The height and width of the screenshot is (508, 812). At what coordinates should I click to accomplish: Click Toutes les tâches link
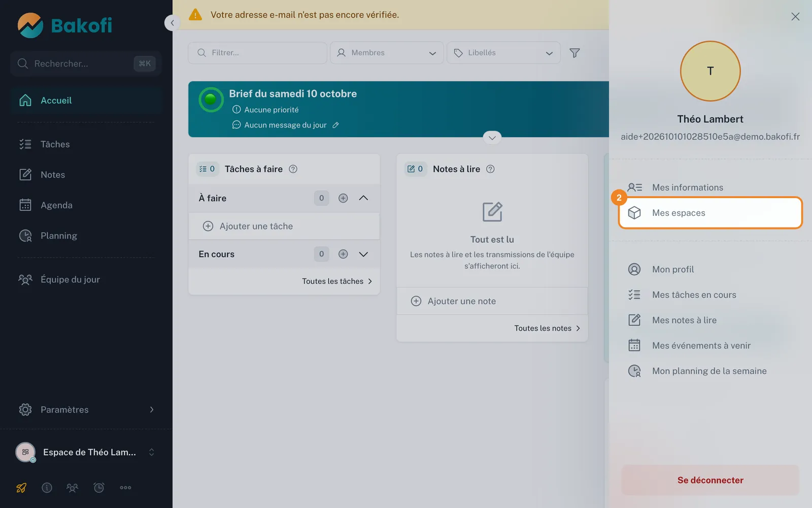pos(337,281)
